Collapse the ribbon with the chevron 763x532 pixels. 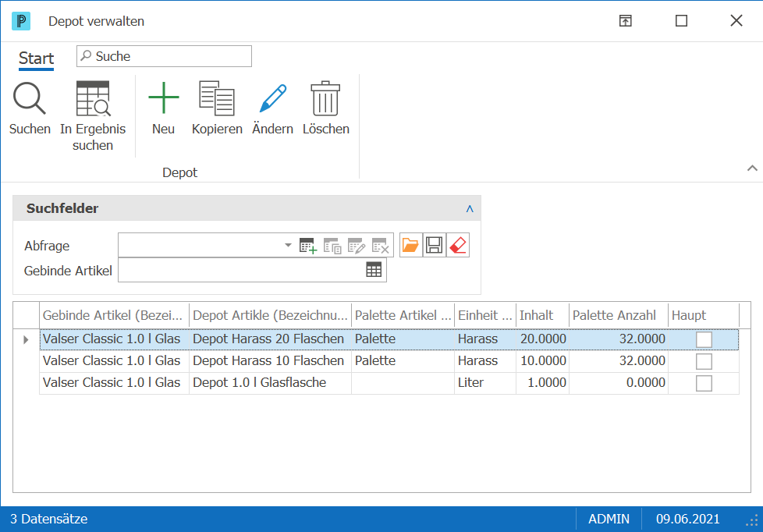point(752,168)
